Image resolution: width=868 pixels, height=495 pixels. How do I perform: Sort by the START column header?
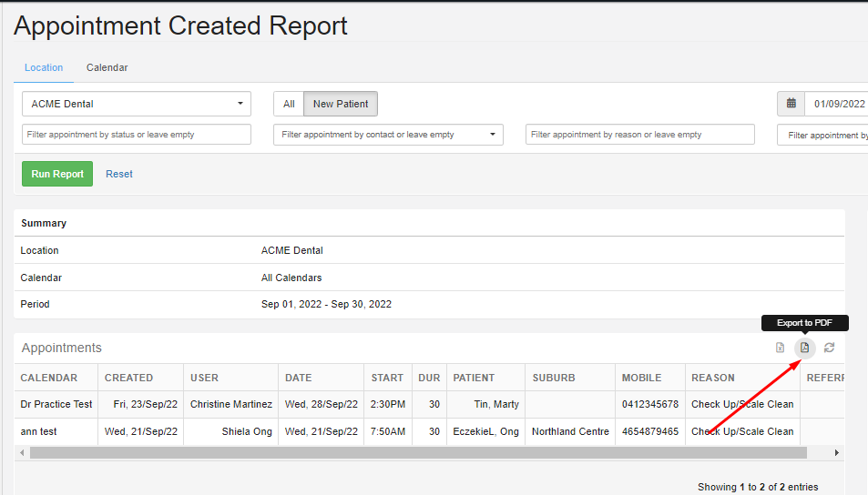click(x=387, y=378)
